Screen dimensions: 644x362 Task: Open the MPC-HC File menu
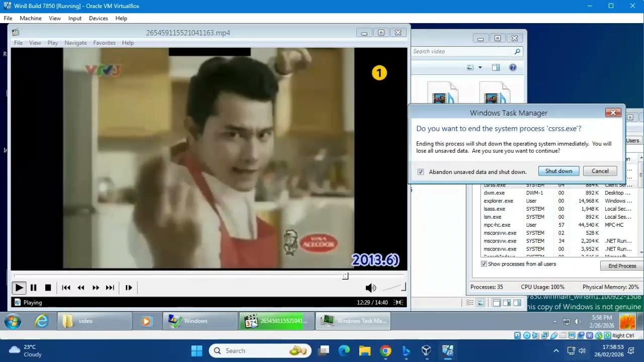pos(18,43)
